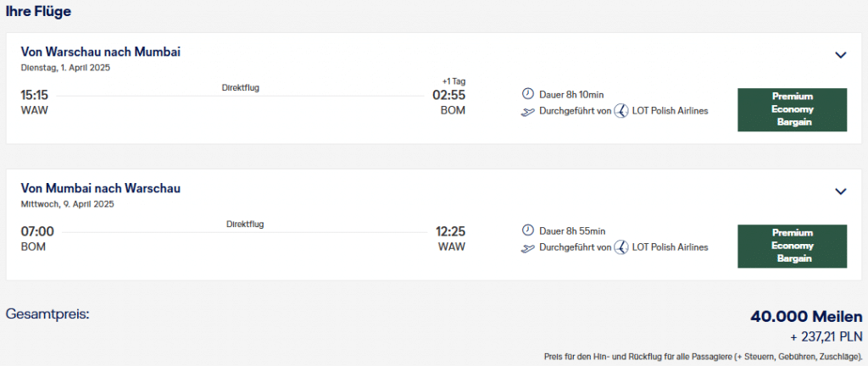This screenshot has width=868, height=366.
Task: Click the 07:00 departure time from BOM
Action: click(x=37, y=231)
